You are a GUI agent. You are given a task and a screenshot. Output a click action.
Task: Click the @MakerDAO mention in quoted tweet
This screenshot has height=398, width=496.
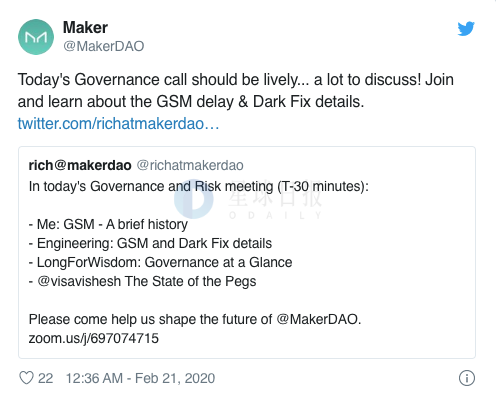pos(317,319)
